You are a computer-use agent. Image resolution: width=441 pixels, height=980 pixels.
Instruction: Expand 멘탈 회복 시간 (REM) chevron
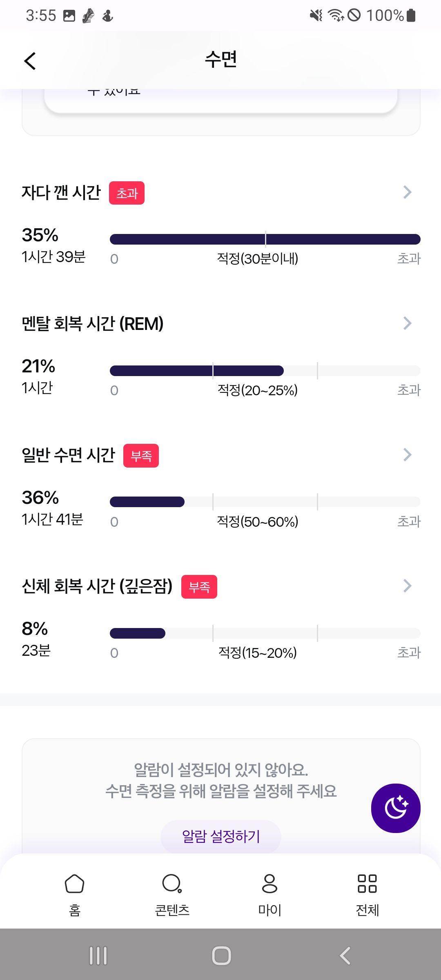(407, 323)
